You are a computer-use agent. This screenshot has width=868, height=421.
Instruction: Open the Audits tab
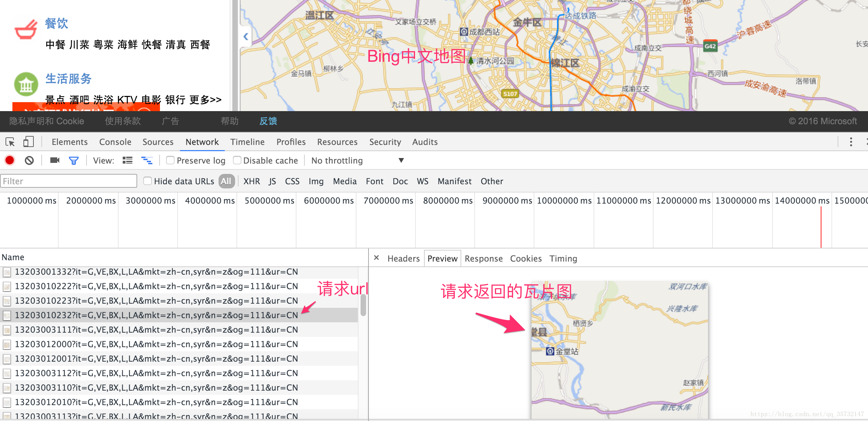[425, 142]
